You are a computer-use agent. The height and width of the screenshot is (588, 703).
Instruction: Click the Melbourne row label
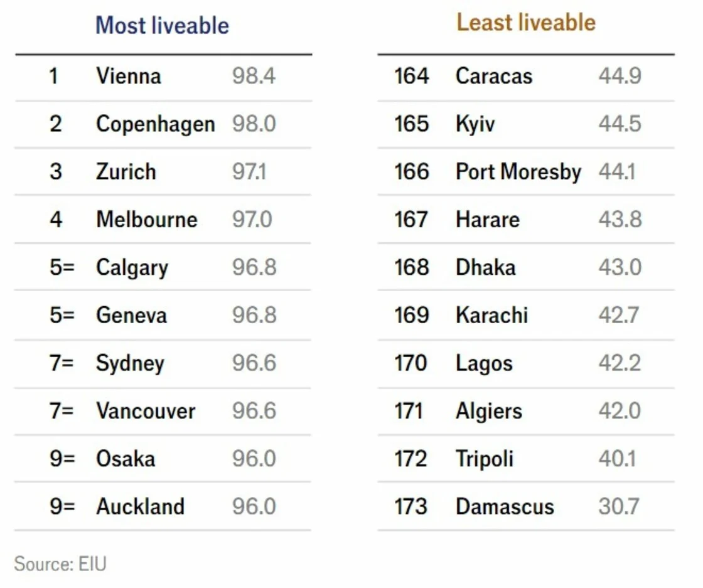pyautogui.click(x=146, y=219)
